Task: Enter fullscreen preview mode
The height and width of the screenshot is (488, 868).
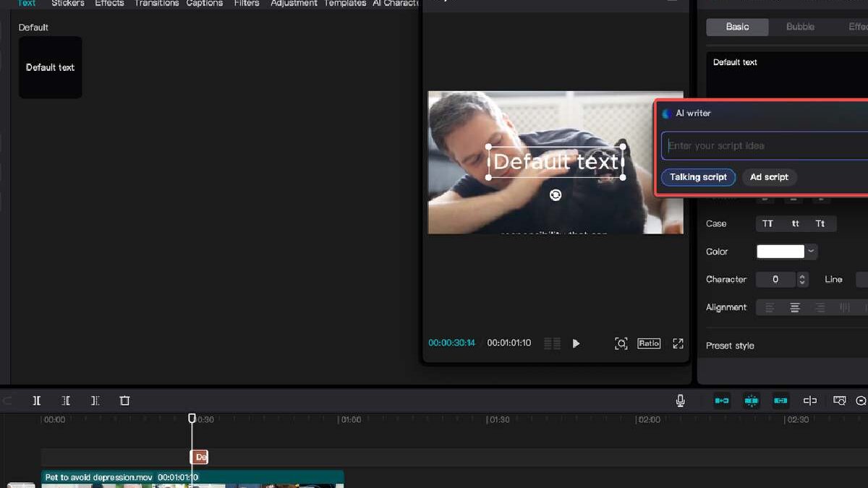Action: coord(678,343)
